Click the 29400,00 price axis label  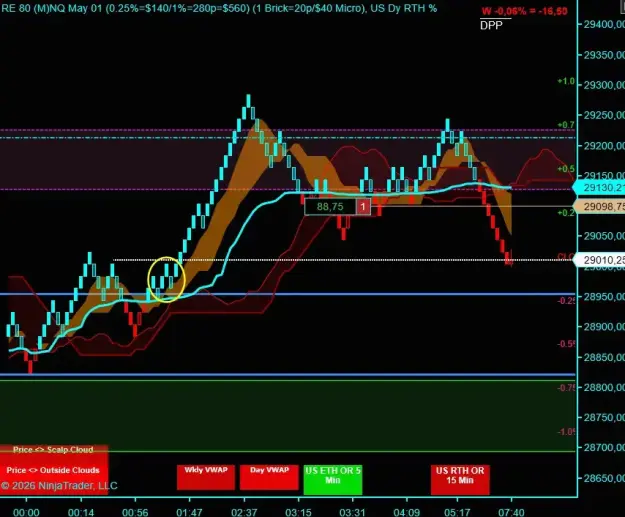pyautogui.click(x=604, y=24)
